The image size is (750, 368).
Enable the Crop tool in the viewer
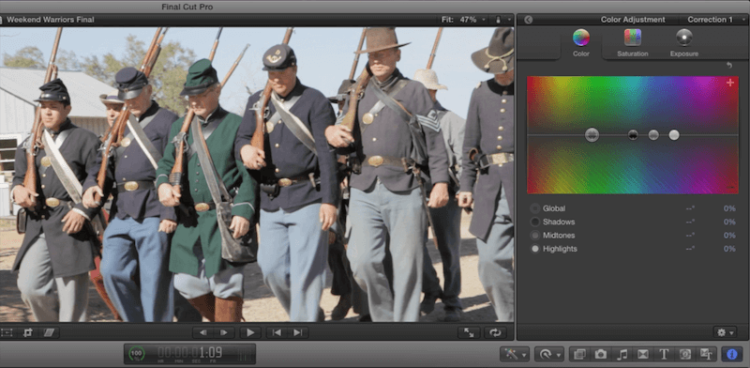coord(28,333)
